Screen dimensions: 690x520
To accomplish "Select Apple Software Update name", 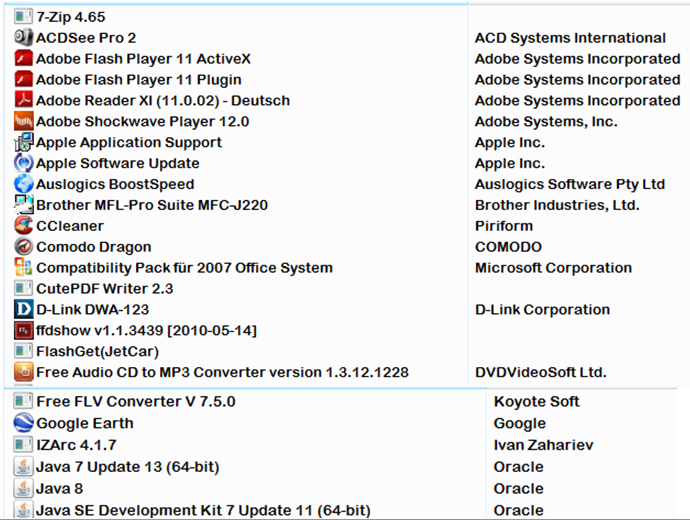I will (118, 164).
